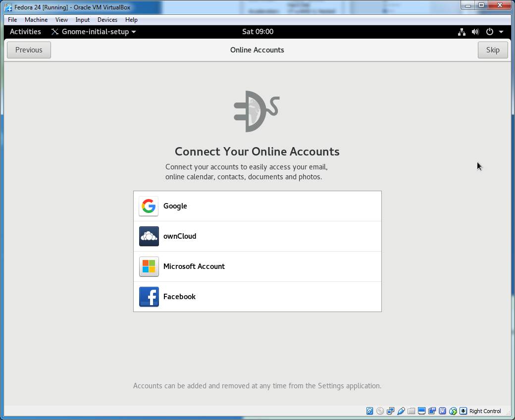Open the Input menu
Screen dimensions: 515x420
(82, 20)
